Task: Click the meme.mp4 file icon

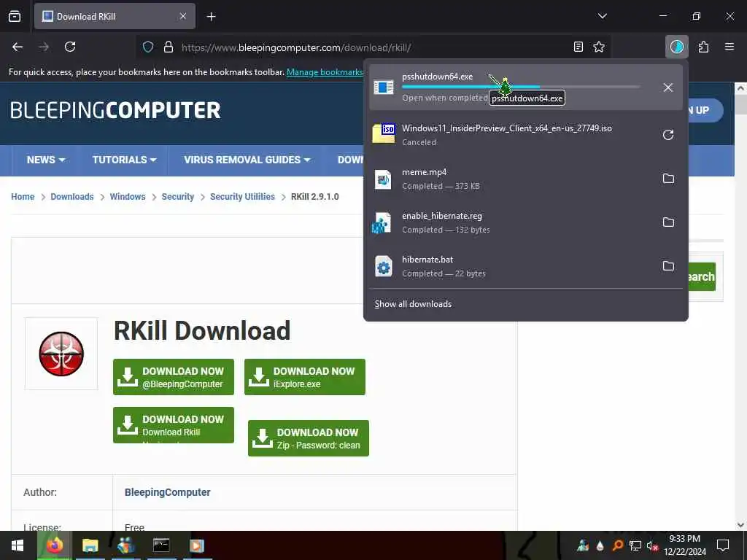Action: (x=383, y=179)
